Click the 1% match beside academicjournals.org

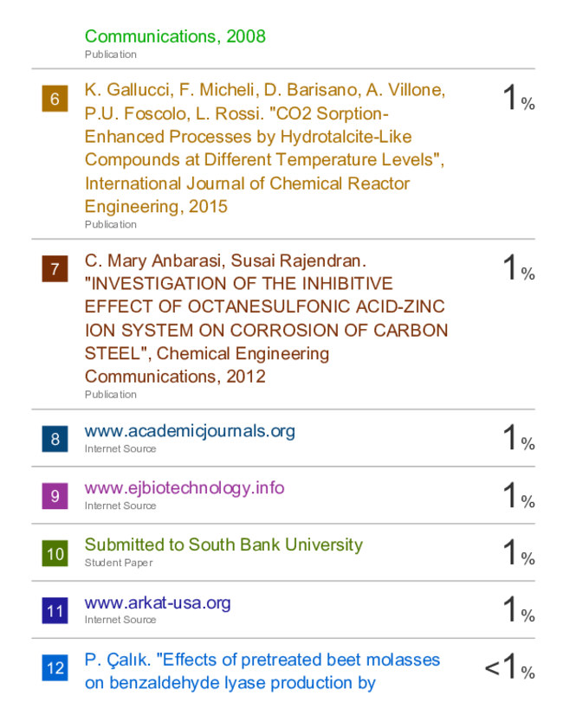click(x=519, y=437)
